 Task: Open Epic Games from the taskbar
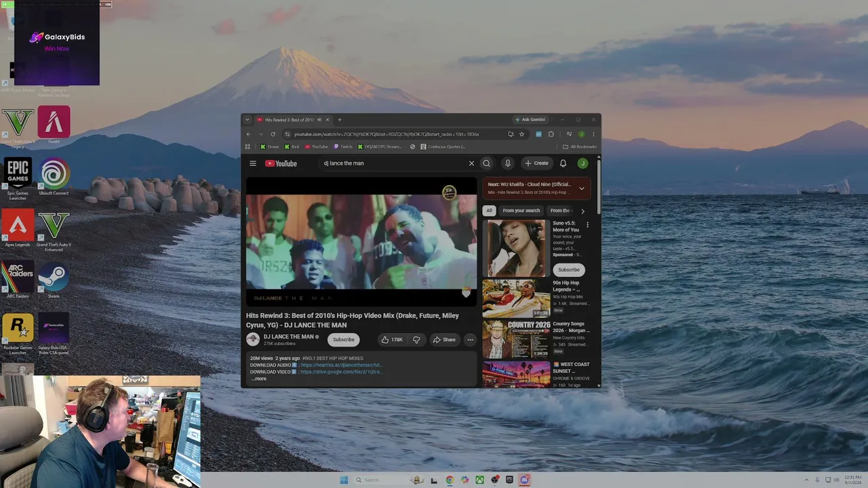(509, 480)
